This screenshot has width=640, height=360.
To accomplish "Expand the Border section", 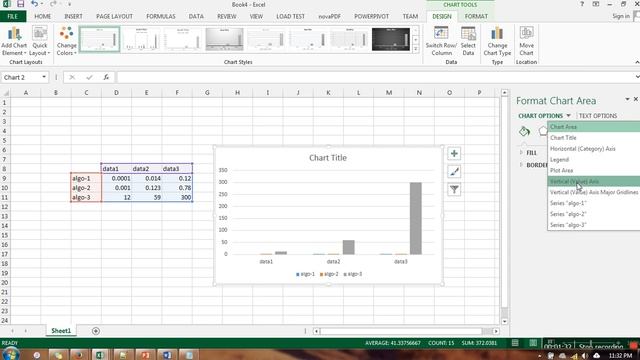I will click(533, 165).
